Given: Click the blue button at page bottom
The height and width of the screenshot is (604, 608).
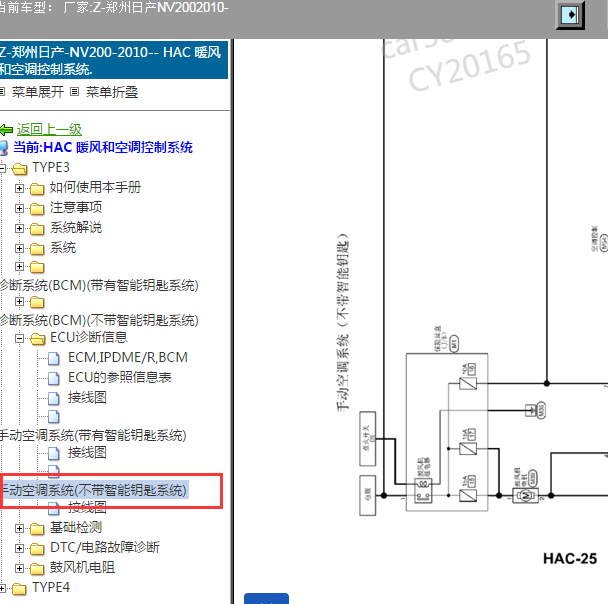Looking at the screenshot, I should [x=266, y=598].
